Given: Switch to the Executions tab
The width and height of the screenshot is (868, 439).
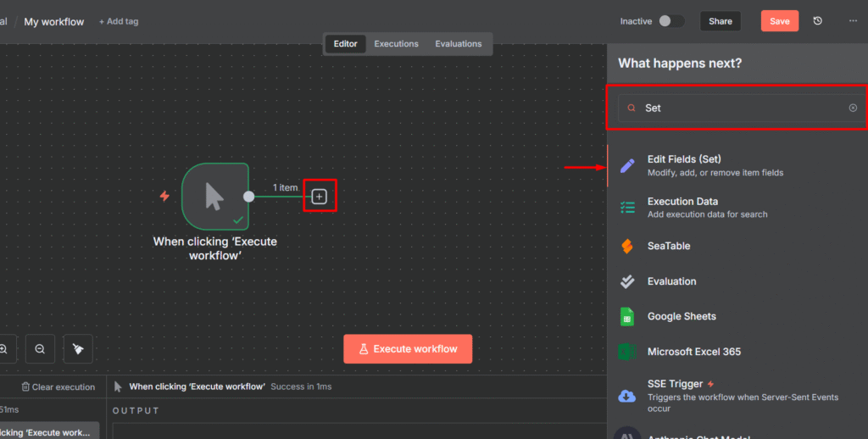Looking at the screenshot, I should tap(396, 44).
